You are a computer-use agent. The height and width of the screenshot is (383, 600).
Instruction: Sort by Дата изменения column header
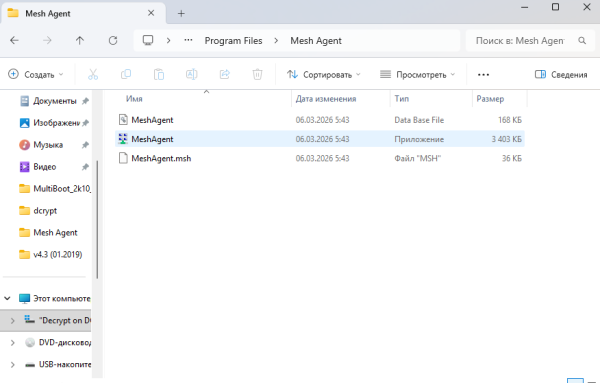[326, 99]
